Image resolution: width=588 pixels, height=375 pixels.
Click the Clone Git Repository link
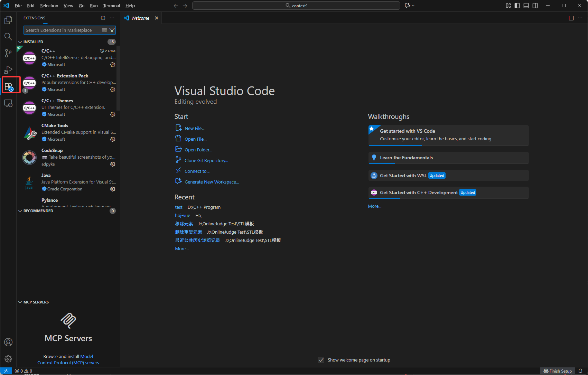click(x=206, y=160)
